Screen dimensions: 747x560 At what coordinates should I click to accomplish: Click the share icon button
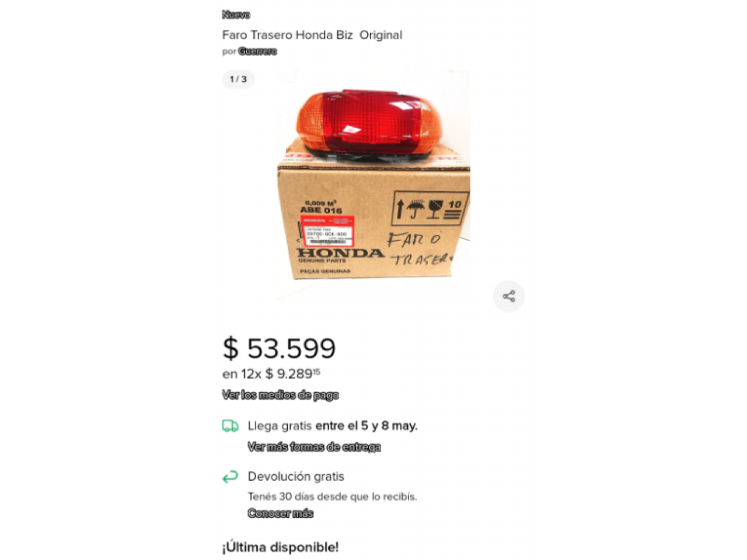coord(509,296)
